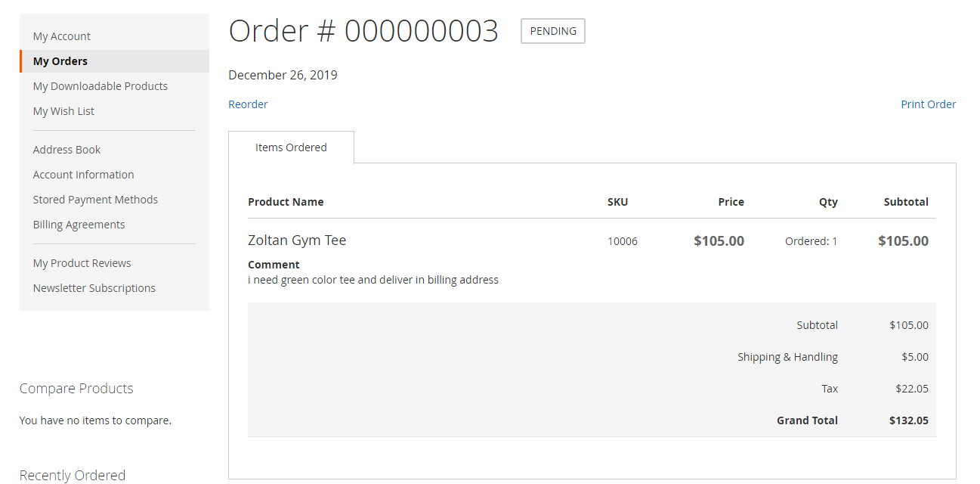Click the PENDING status badge

(x=553, y=31)
